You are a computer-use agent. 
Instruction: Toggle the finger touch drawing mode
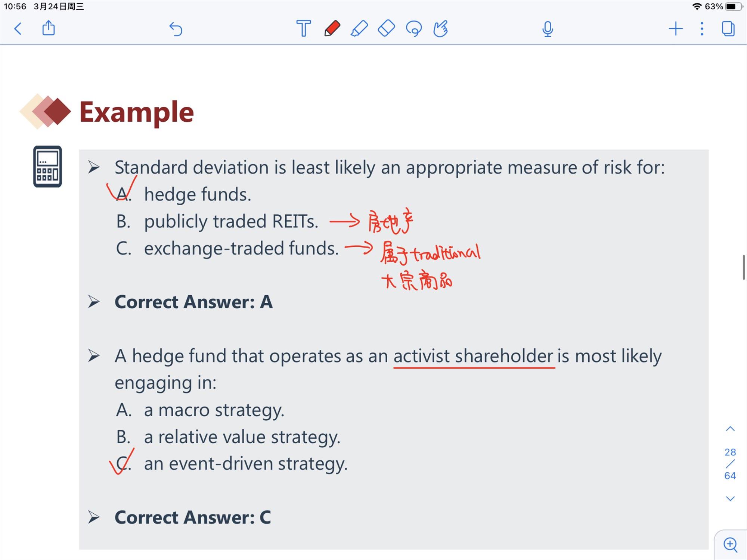[441, 28]
